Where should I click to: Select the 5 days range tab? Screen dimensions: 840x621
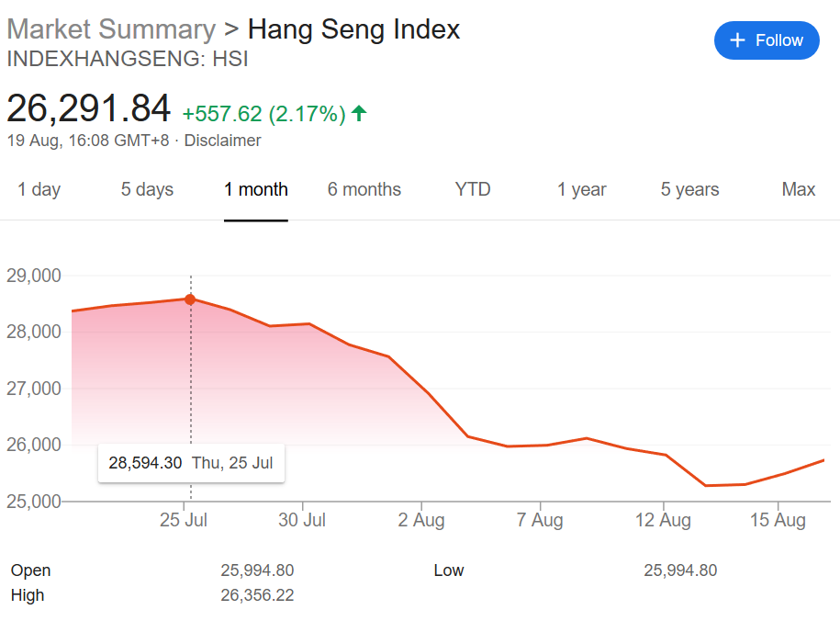[147, 189]
